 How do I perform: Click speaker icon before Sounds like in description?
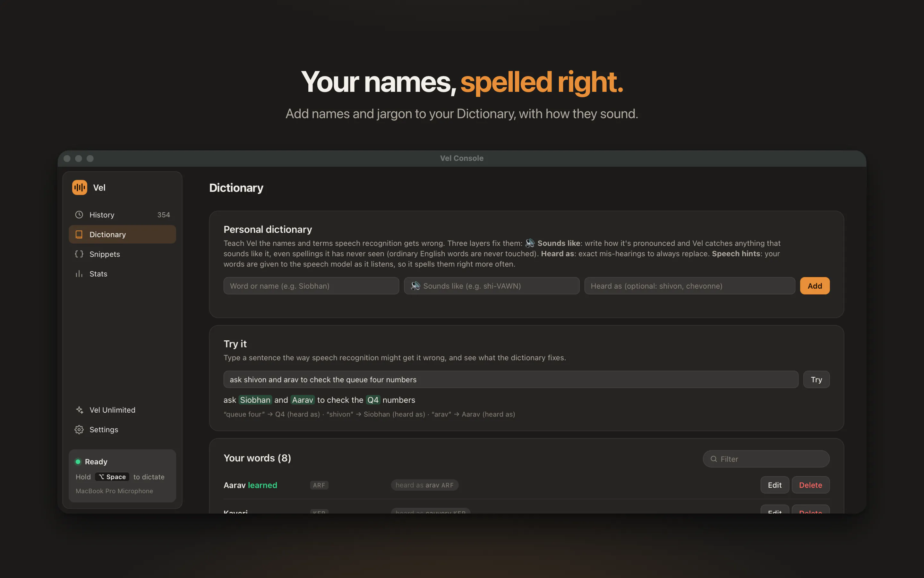click(x=530, y=243)
